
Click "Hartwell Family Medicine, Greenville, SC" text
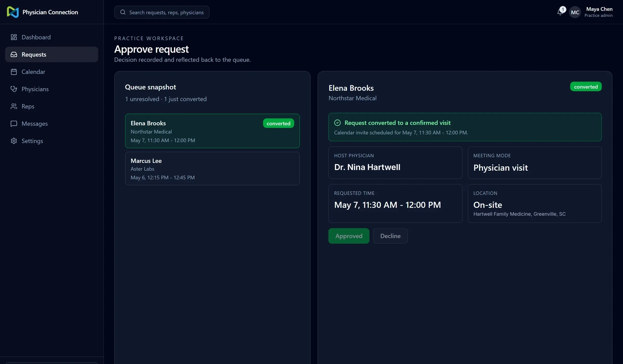[519, 214]
